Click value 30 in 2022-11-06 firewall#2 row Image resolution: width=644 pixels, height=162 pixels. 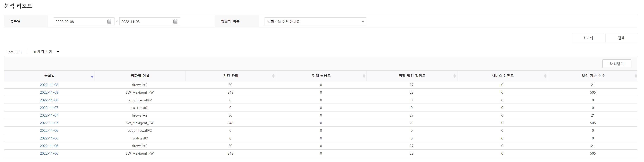230,146
